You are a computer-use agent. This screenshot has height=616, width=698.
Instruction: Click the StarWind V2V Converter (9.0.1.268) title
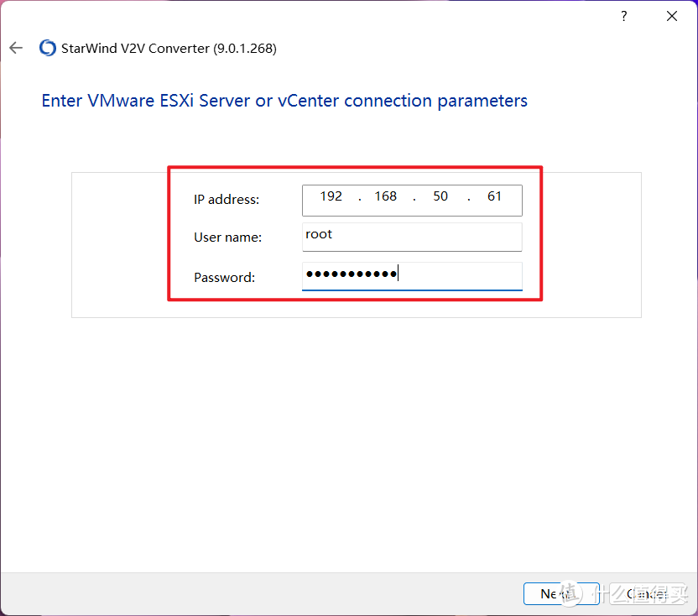coord(169,48)
